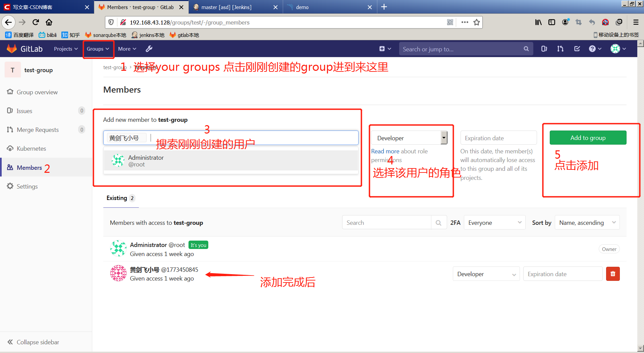Viewport: 644px width, 353px height.
Task: Open the Help question mark icon
Action: coord(593,49)
